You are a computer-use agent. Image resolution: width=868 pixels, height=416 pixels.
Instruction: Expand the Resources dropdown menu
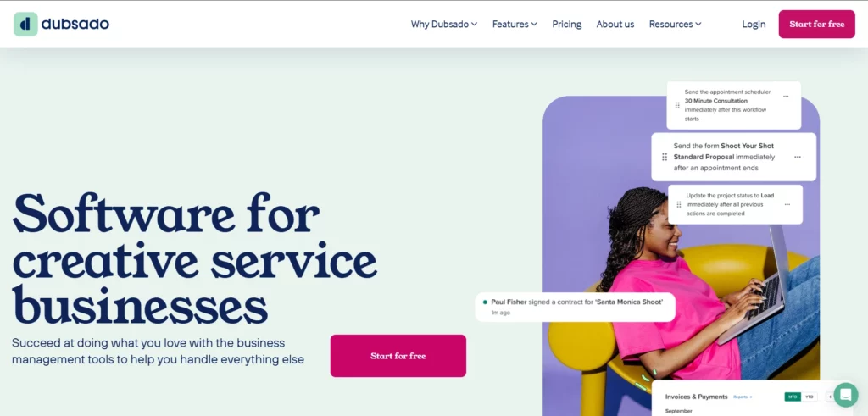click(x=676, y=25)
